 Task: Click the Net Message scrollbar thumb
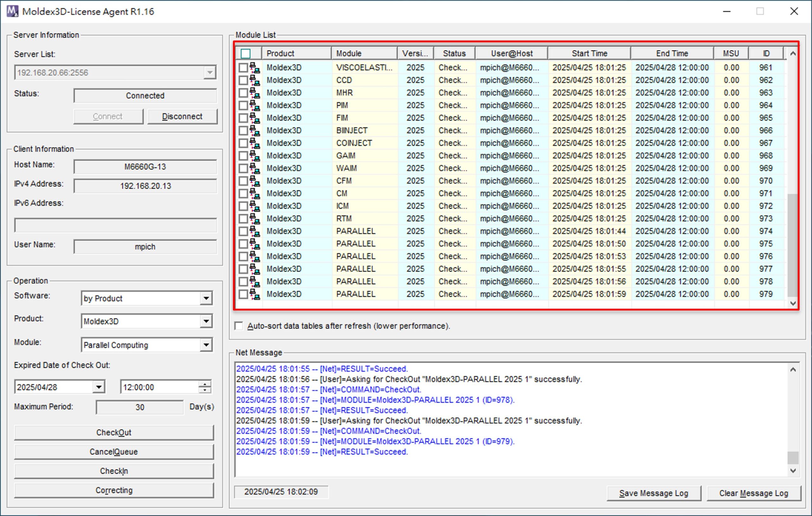tap(793, 458)
